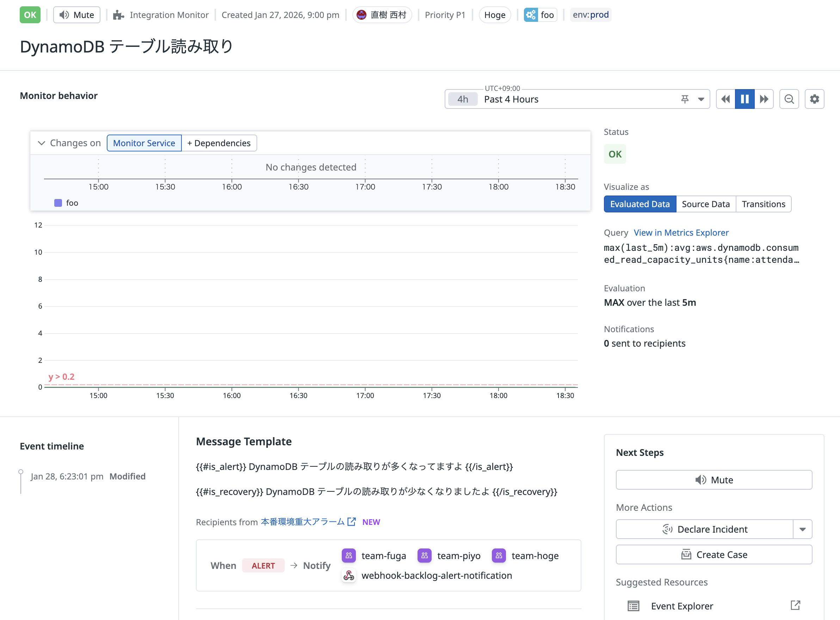The height and width of the screenshot is (620, 840).
Task: Expand the Declare Incident dropdown arrow
Action: pyautogui.click(x=803, y=529)
